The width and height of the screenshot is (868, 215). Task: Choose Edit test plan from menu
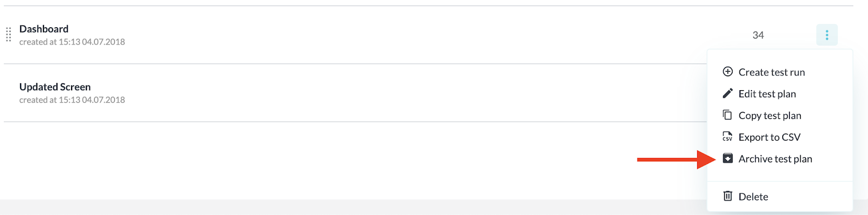coord(767,94)
